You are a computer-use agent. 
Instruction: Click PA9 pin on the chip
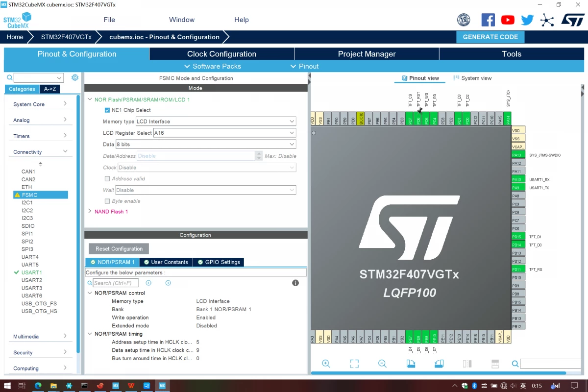(518, 188)
